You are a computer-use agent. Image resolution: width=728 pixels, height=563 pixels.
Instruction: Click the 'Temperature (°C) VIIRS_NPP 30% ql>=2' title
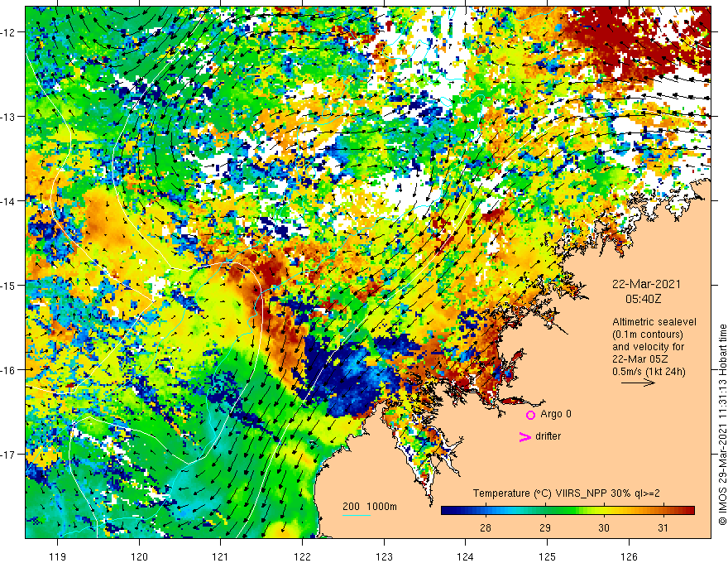(x=566, y=493)
